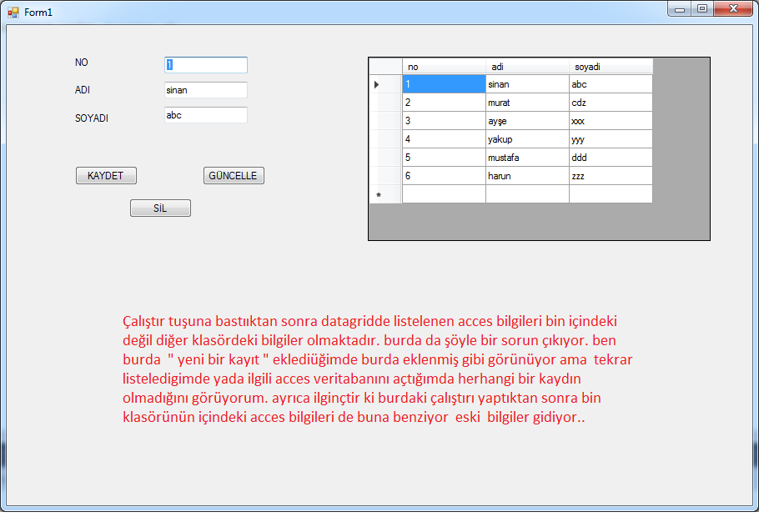Image resolution: width=759 pixels, height=532 pixels.
Task: Click the cell with surname yyy
Action: pyautogui.click(x=610, y=139)
